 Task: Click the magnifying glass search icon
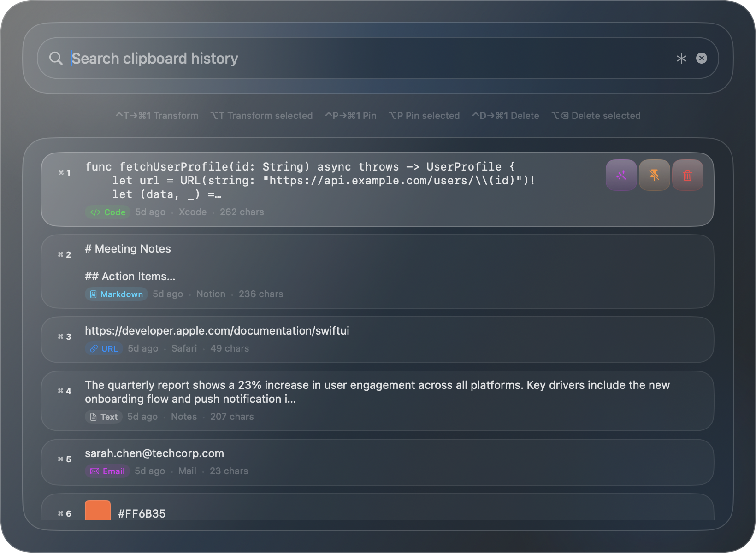click(56, 59)
